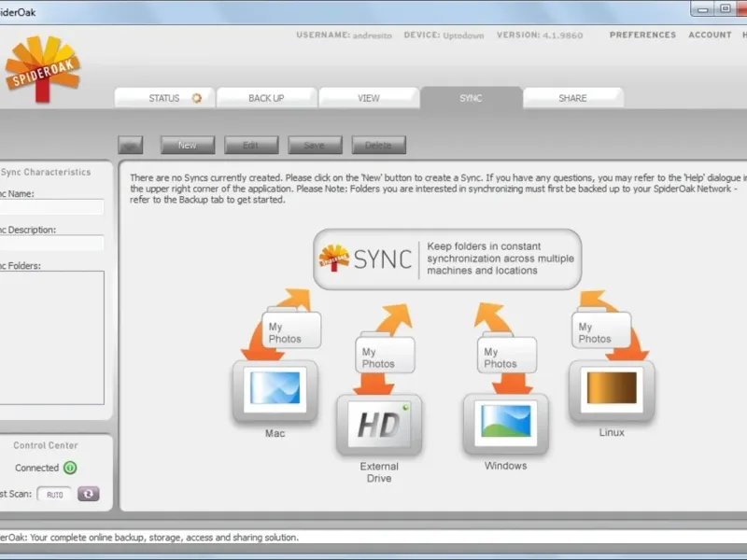Click the USERNAME label in header

pos(323,35)
